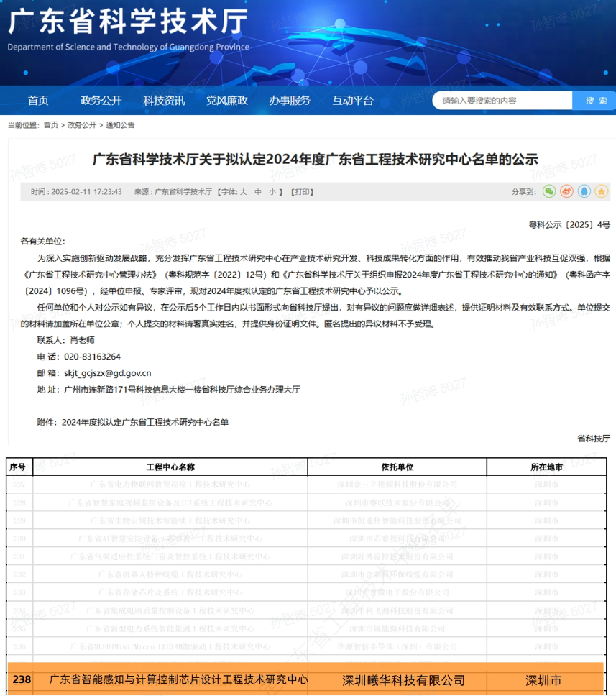Share article via the Weibo icon
This screenshot has height=696, width=616.
(566, 191)
